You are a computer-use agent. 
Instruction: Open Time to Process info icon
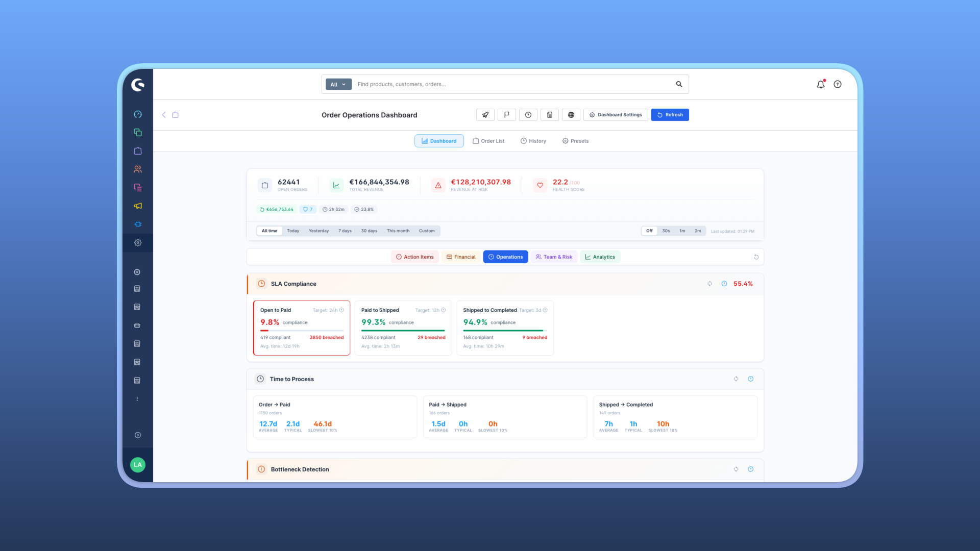click(x=751, y=379)
